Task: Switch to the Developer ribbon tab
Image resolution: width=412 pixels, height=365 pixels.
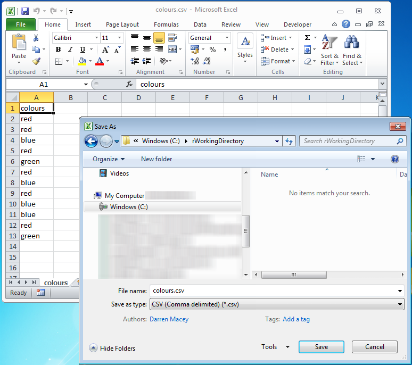Action: 297,25
